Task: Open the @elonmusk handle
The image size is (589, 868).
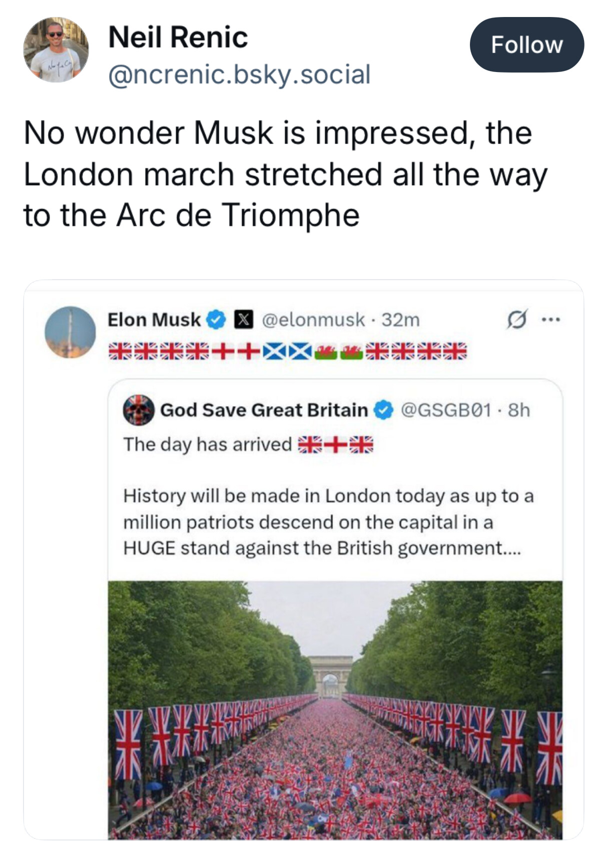Action: (314, 320)
